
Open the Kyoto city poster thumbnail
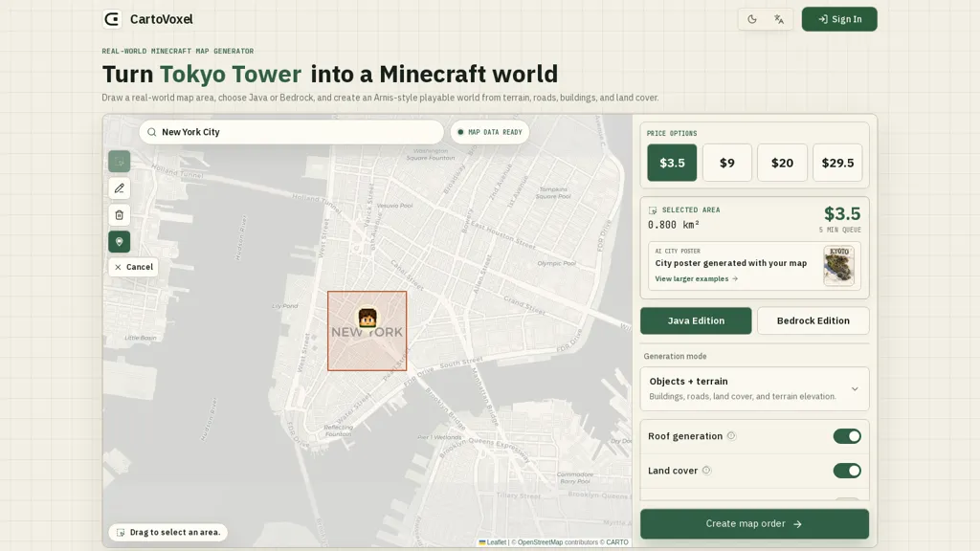[x=838, y=266]
